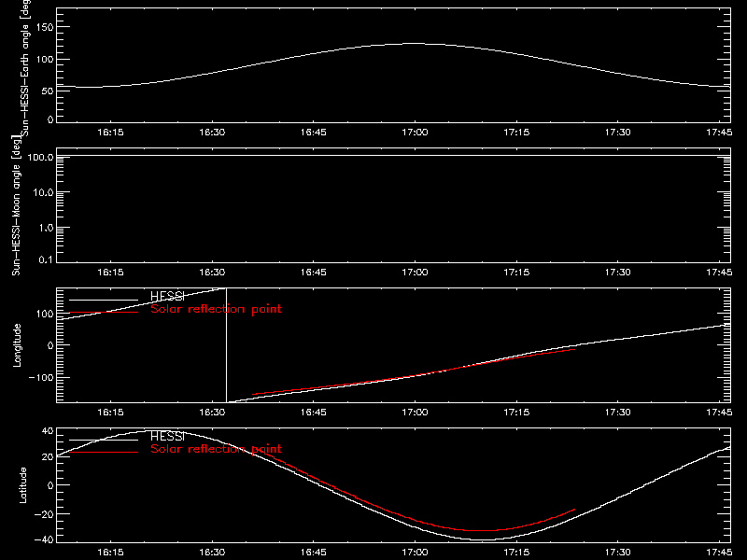Click the flat Sun-HESSI-Moon angle line

click(x=393, y=156)
